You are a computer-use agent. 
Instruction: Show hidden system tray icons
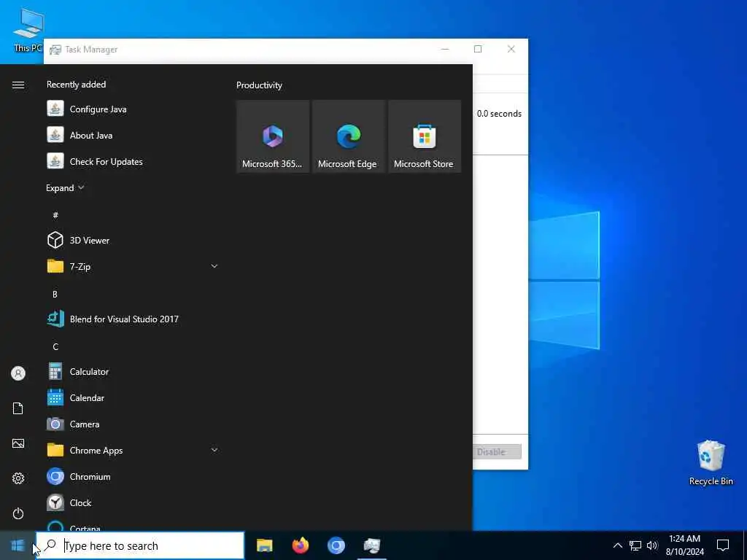617,545
